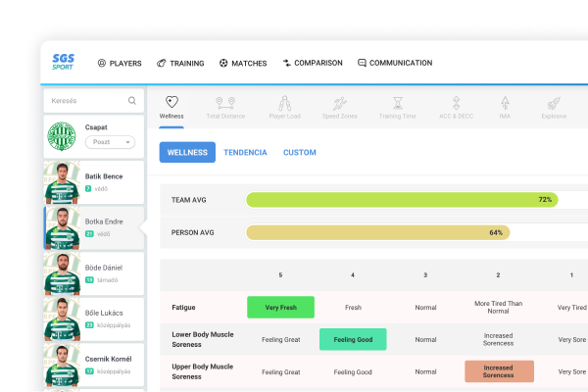Select Feeling Great for Upper Body Soreness
588x392 pixels.
click(281, 372)
